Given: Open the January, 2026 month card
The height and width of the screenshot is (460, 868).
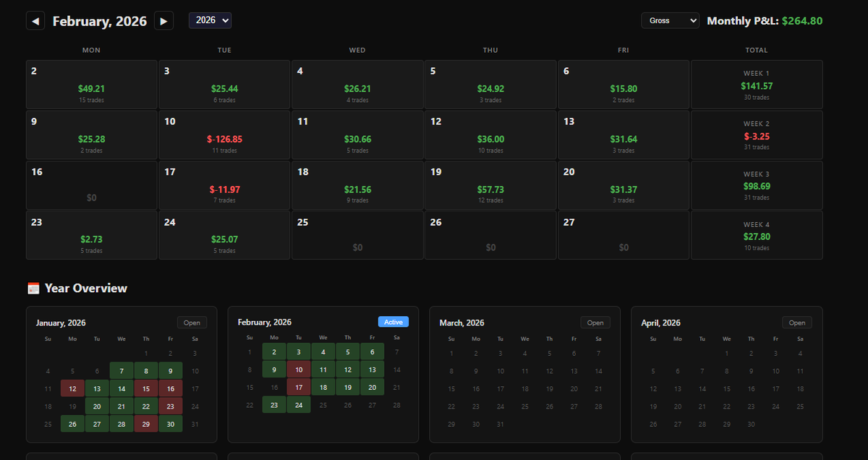Looking at the screenshot, I should [192, 323].
